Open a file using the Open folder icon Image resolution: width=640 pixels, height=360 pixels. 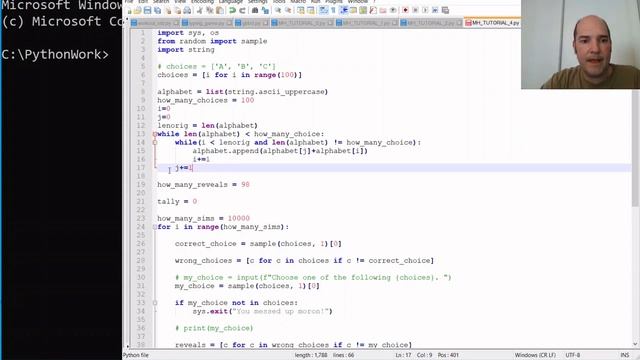[138, 10]
